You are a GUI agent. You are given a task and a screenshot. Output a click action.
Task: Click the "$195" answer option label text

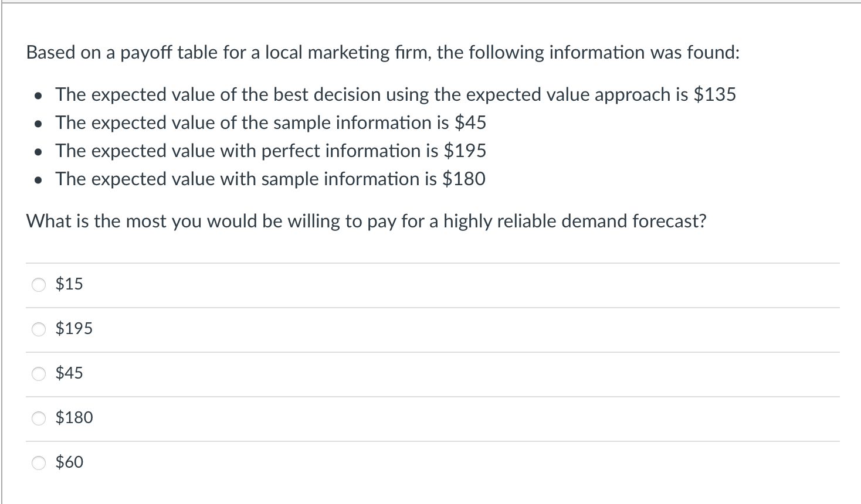(x=74, y=329)
